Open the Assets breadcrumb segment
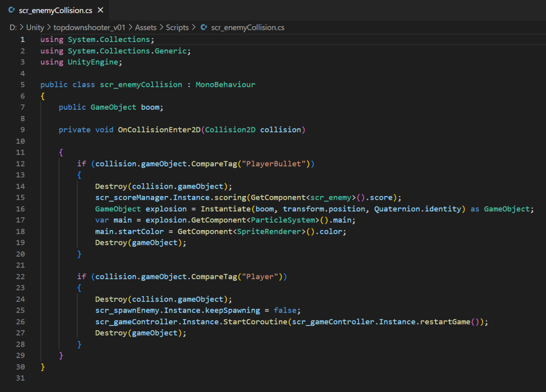Screen dimensions: 546x392 click(146, 27)
